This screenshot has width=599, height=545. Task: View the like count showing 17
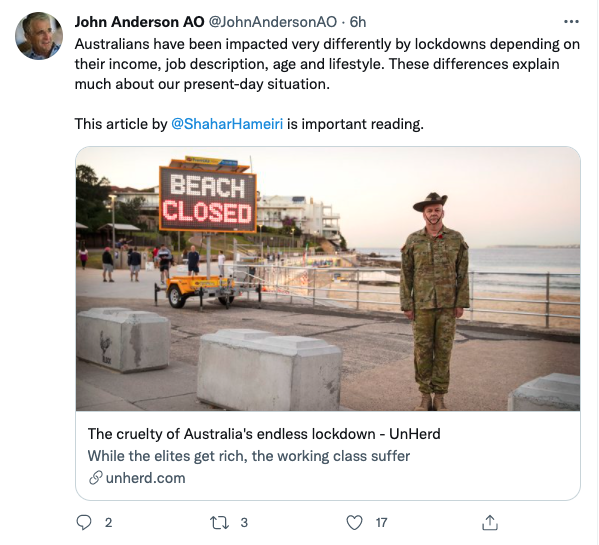pos(381,522)
